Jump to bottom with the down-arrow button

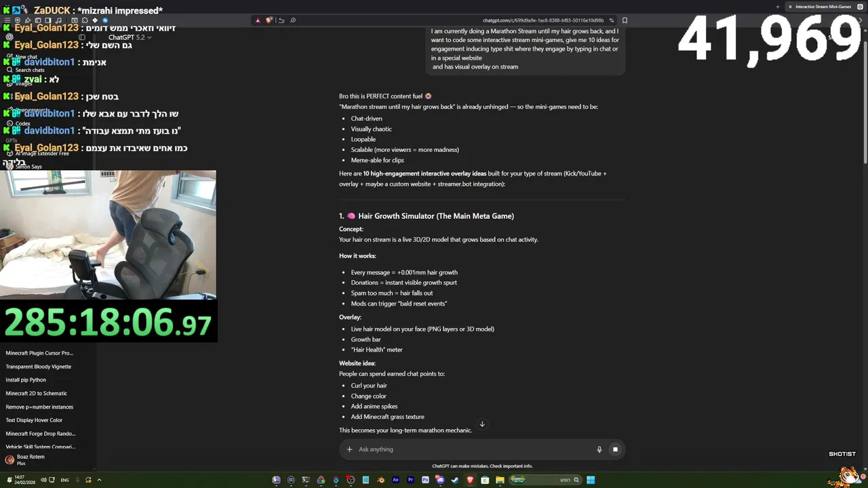click(x=482, y=424)
